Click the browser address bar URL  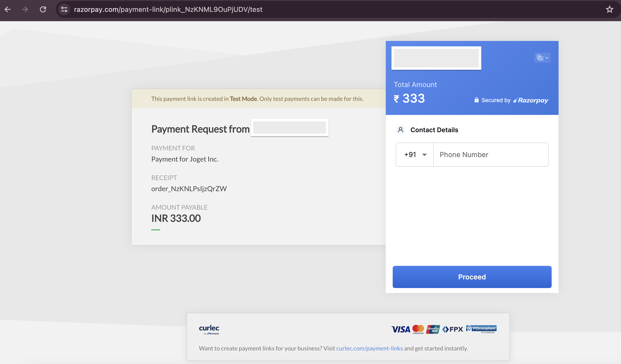[x=168, y=9]
